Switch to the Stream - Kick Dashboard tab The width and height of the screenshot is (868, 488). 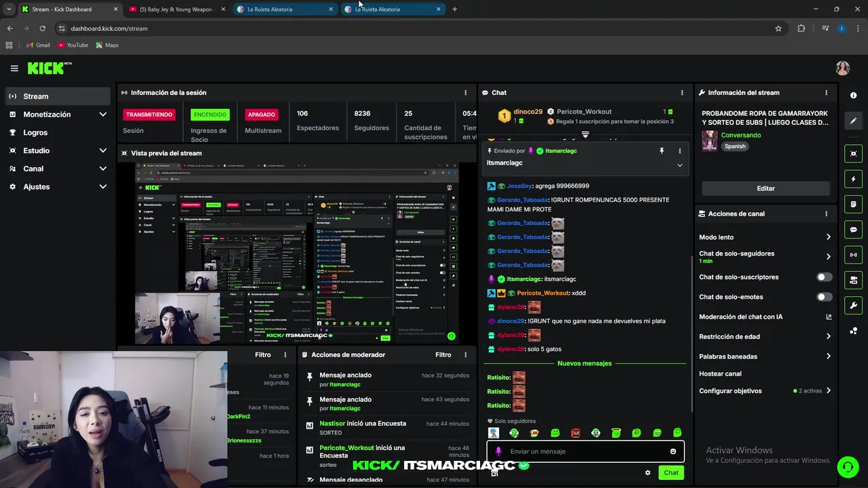pos(69,9)
